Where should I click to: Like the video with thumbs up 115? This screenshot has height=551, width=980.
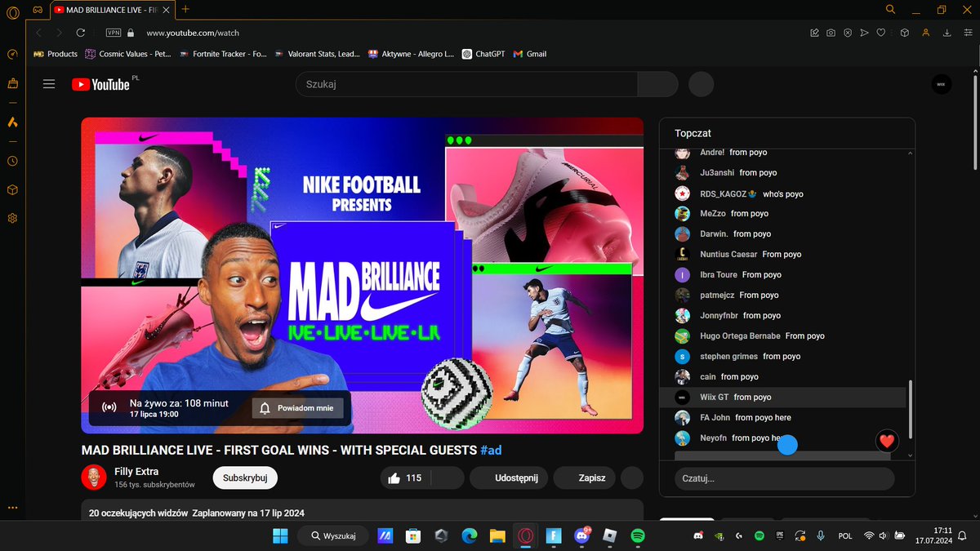(405, 478)
